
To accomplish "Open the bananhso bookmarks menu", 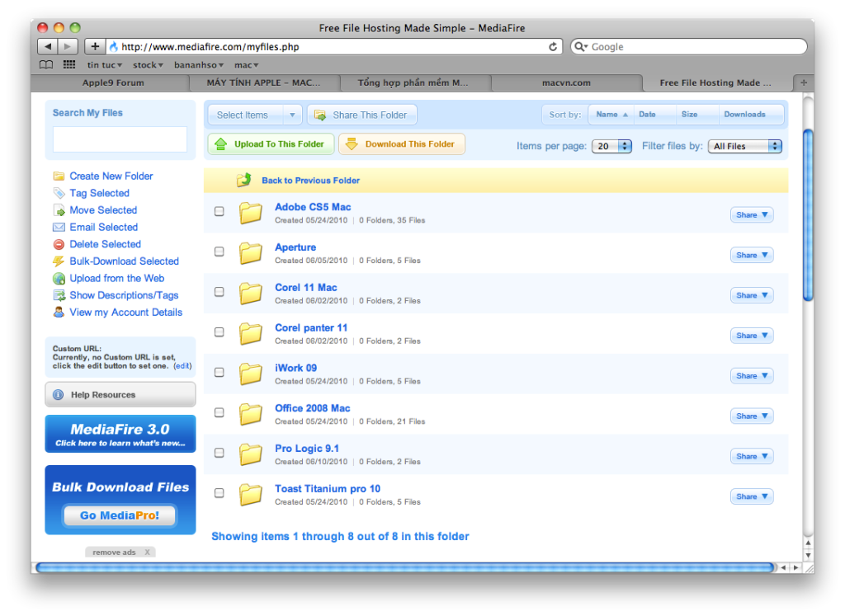I will coord(198,65).
